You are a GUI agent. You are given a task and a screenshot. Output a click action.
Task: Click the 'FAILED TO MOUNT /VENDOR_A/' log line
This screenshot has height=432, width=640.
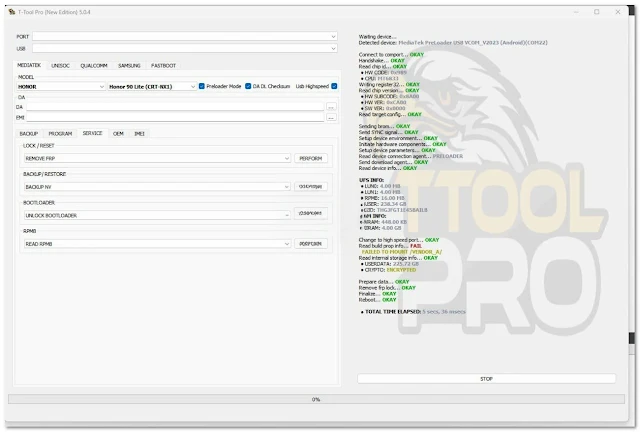[x=402, y=252]
